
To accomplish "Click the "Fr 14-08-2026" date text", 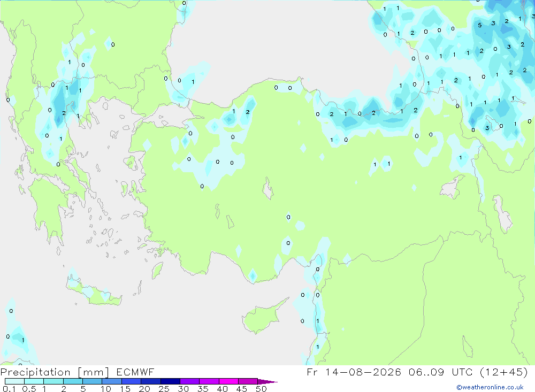I will [x=354, y=372].
